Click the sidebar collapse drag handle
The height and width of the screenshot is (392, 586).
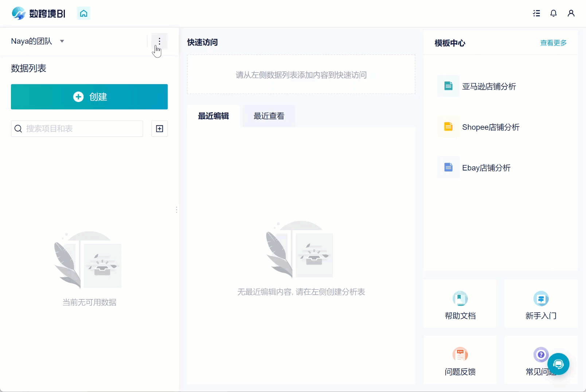pyautogui.click(x=177, y=209)
